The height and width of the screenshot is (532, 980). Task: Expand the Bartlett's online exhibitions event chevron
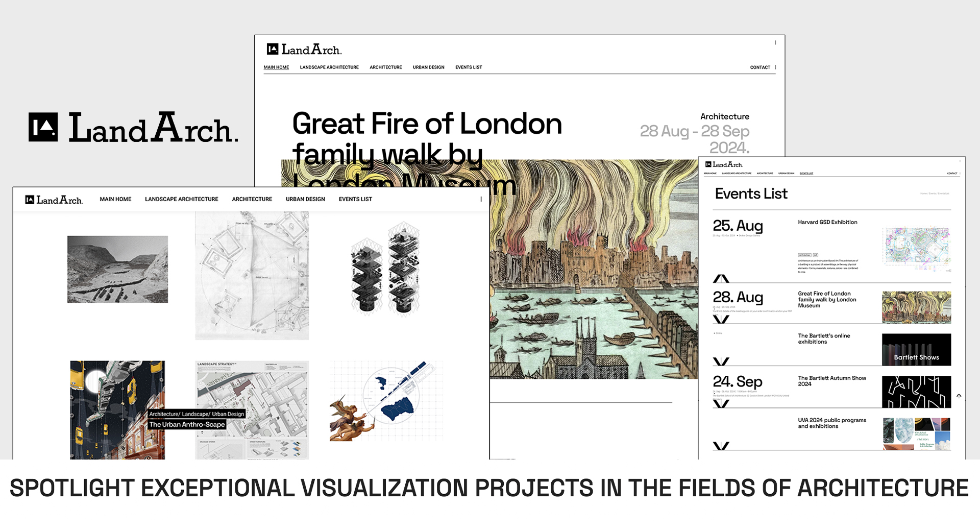(x=721, y=361)
